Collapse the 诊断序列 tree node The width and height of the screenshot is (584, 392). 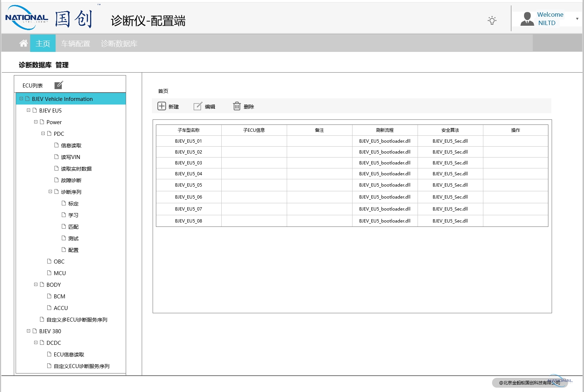[51, 192]
